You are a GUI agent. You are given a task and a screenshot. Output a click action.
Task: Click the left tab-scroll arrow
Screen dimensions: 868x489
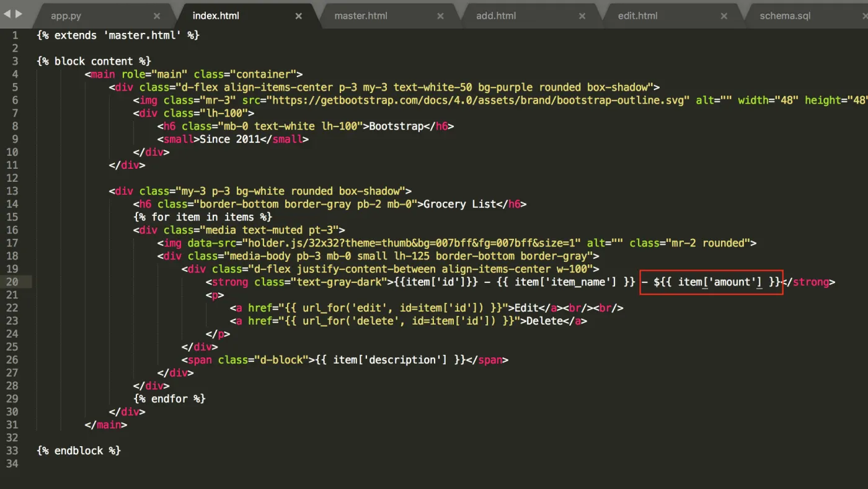(x=6, y=14)
